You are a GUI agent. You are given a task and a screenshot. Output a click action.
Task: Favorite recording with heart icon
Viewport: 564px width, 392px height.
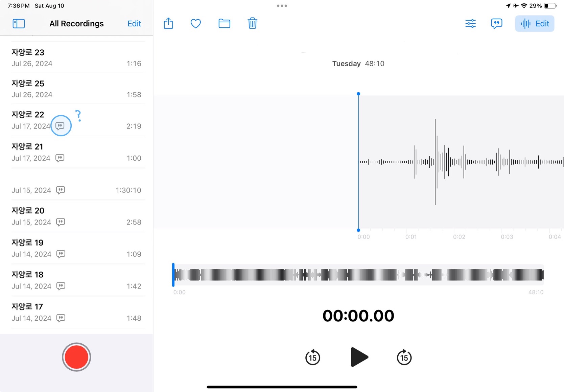tap(196, 24)
